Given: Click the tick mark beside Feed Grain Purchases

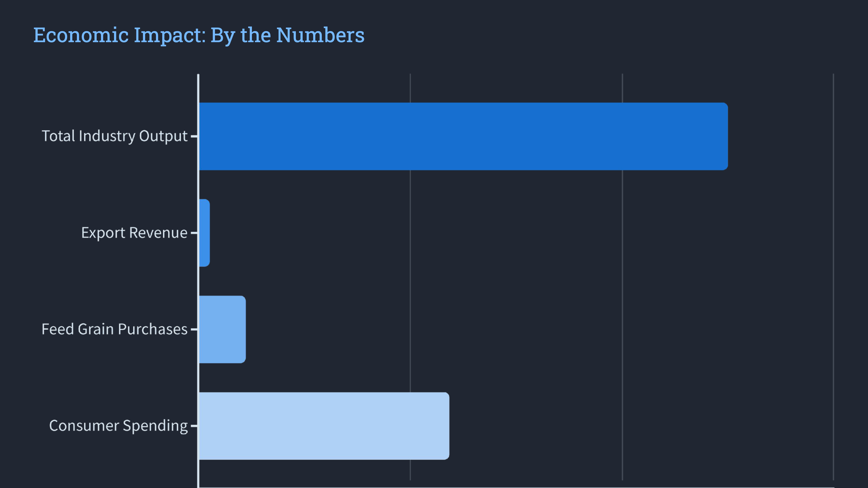Looking at the screenshot, I should 194,329.
